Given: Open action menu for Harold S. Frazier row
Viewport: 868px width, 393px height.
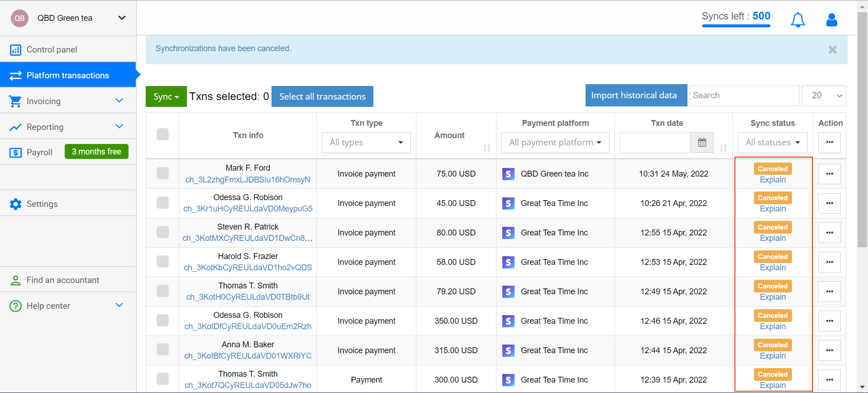Looking at the screenshot, I should click(830, 262).
